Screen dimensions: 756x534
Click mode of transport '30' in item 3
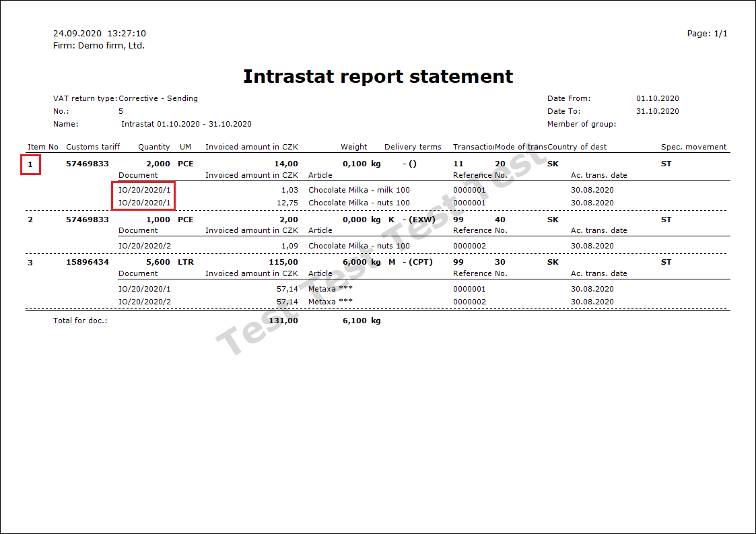pos(500,262)
